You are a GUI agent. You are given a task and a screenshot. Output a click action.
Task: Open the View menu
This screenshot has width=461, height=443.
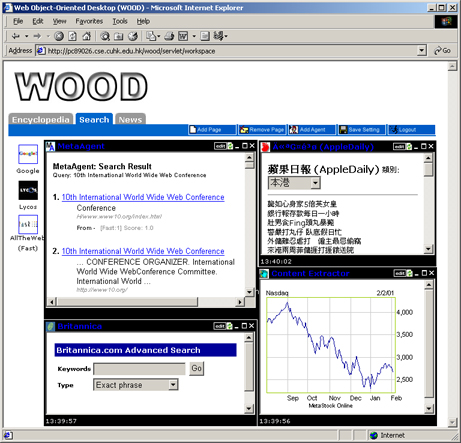coord(59,21)
